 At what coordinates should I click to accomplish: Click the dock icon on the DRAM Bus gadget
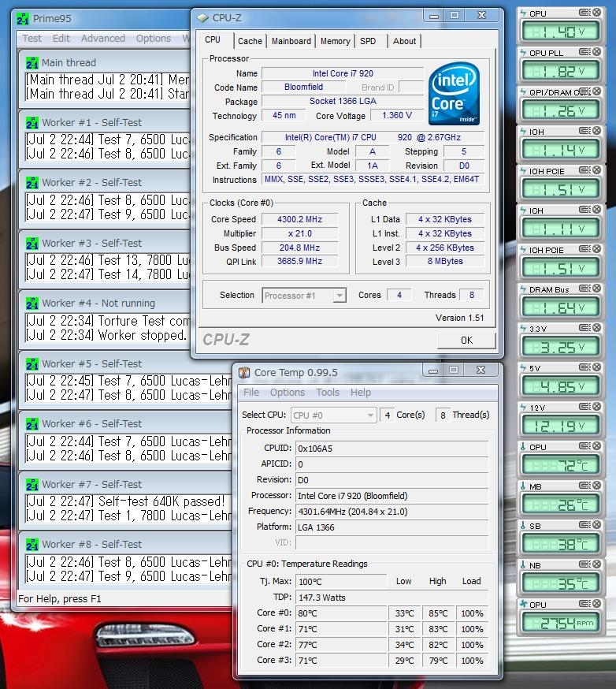click(584, 289)
